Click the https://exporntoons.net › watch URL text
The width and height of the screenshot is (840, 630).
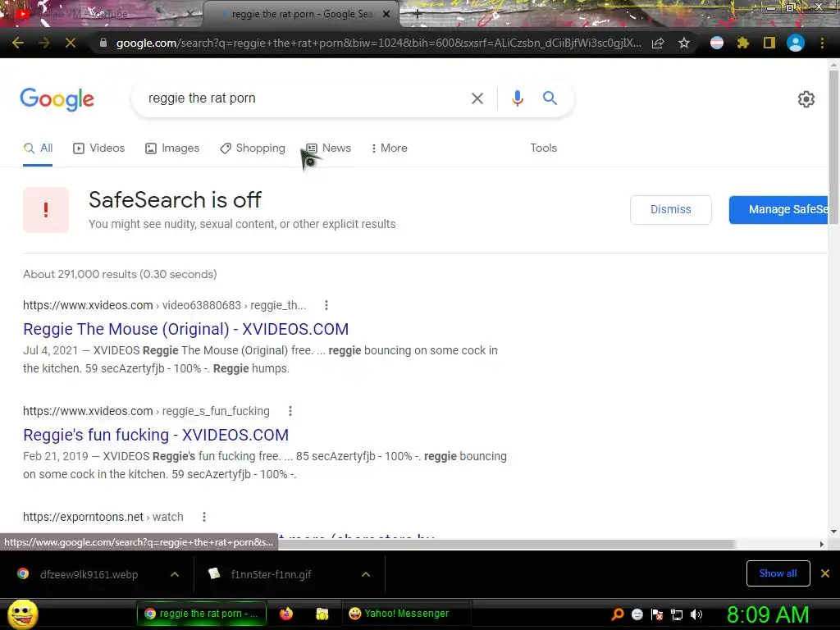click(103, 517)
